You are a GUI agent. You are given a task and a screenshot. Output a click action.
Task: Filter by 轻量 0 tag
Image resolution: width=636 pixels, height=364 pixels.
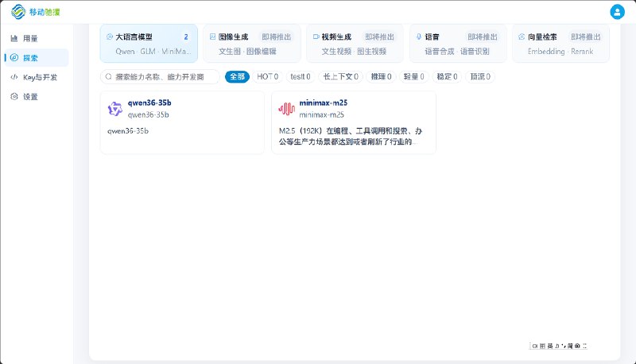coord(413,76)
